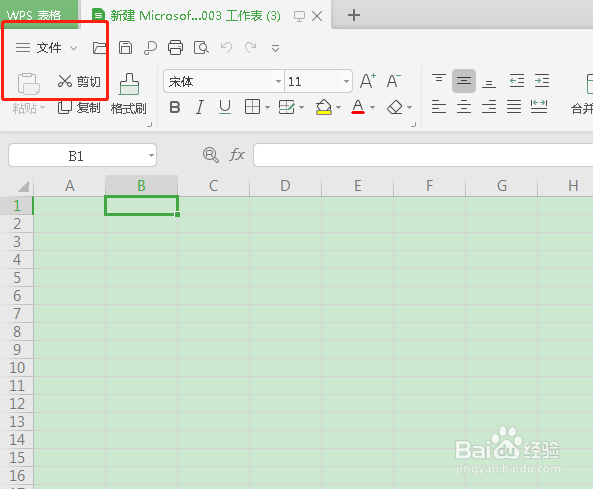Open the clear eraser dropdown arrow
The width and height of the screenshot is (593, 489).
click(x=410, y=108)
